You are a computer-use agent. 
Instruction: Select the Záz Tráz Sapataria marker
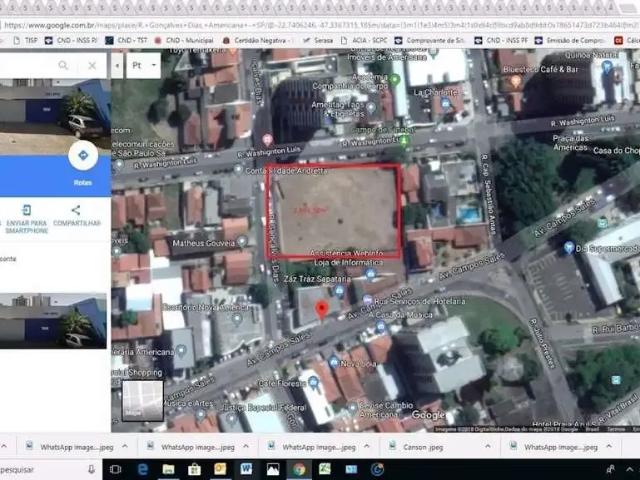click(339, 291)
